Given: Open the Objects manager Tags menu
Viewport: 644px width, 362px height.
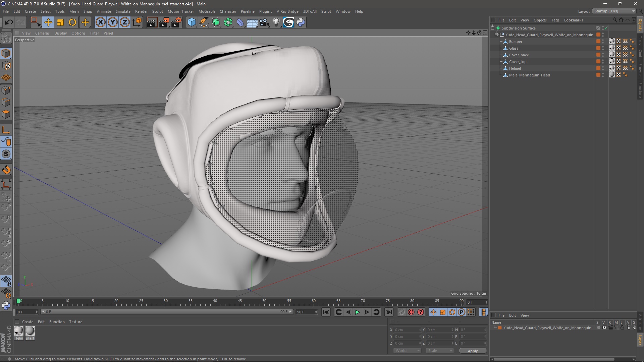Looking at the screenshot, I should (x=555, y=20).
